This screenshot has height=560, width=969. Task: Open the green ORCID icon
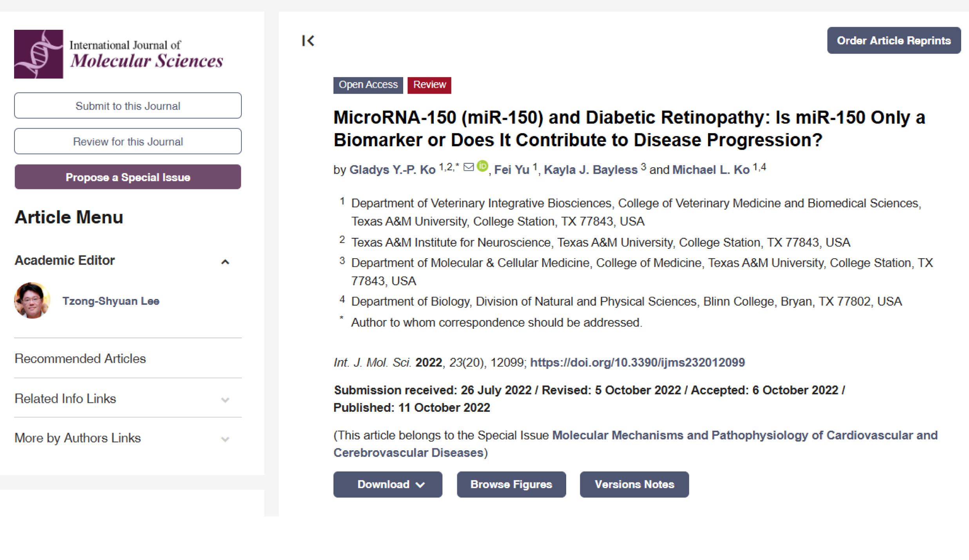pyautogui.click(x=482, y=166)
